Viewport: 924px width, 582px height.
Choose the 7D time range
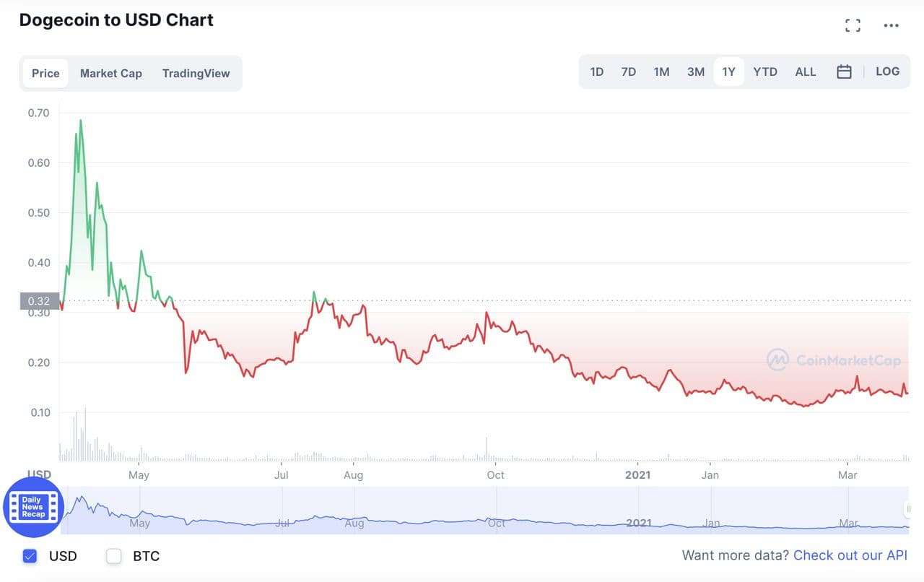pyautogui.click(x=629, y=72)
